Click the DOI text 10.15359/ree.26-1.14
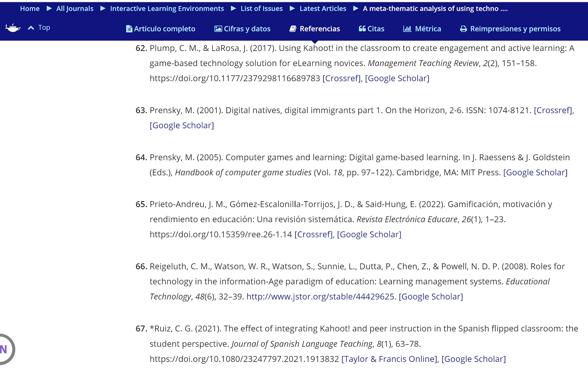 pyautogui.click(x=251, y=234)
